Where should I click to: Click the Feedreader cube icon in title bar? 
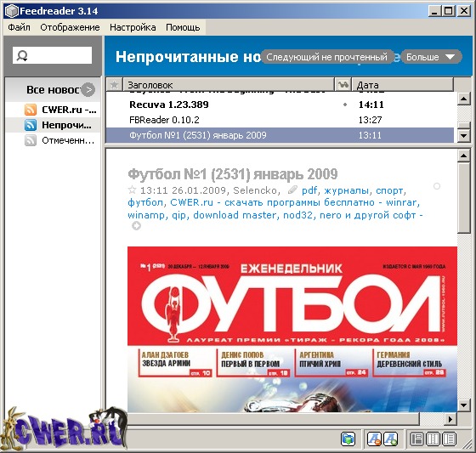click(x=12, y=11)
